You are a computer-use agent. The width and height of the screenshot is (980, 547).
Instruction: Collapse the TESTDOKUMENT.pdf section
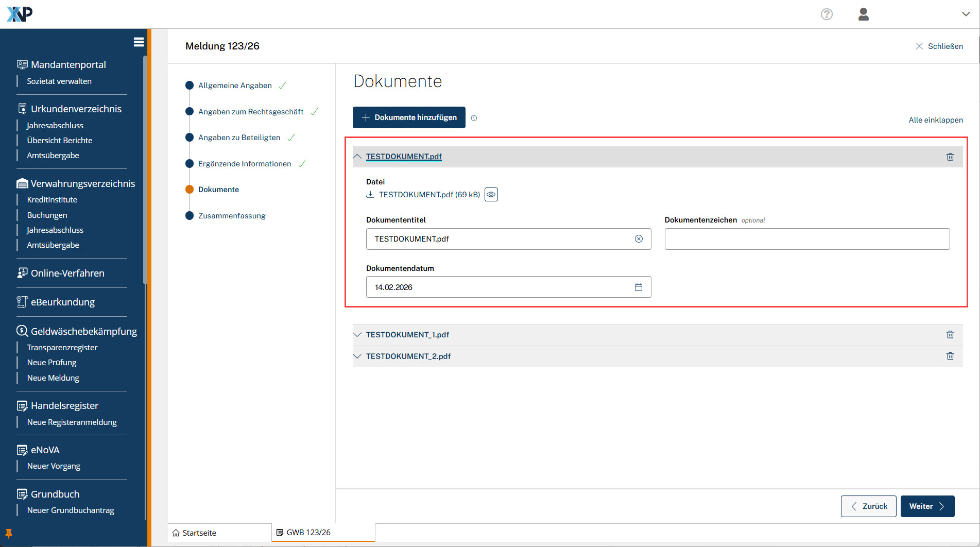[357, 157]
